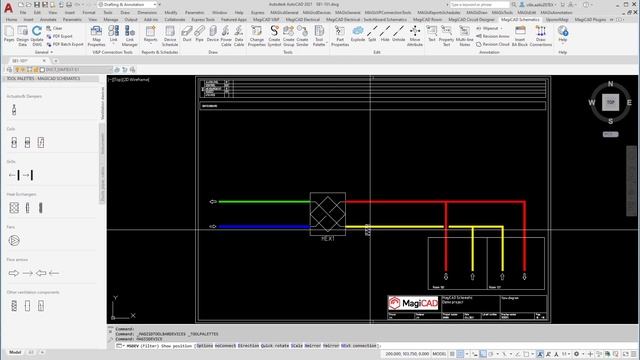Toggle object snap in status bar
The image size is (640, 360).
click(x=526, y=354)
